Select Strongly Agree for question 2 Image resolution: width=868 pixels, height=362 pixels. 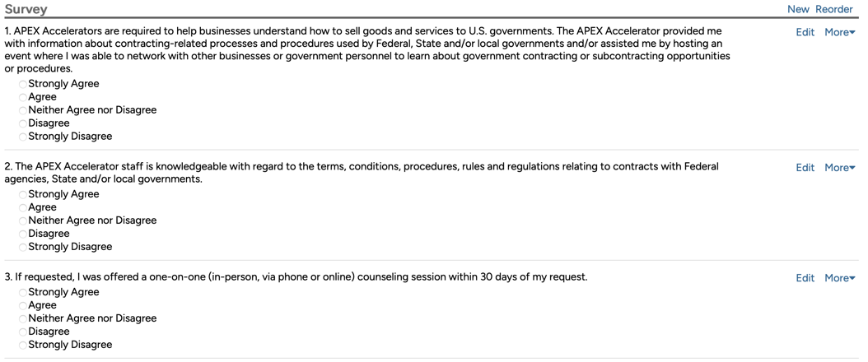(23, 194)
